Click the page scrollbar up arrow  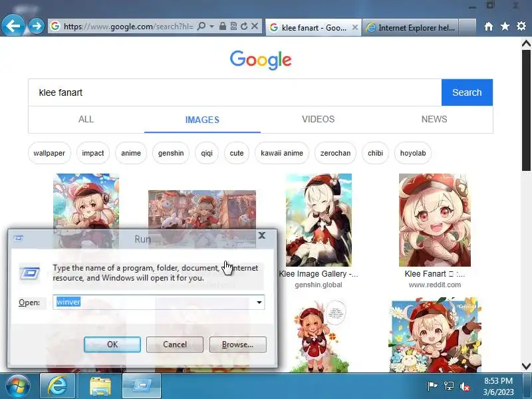point(526,43)
